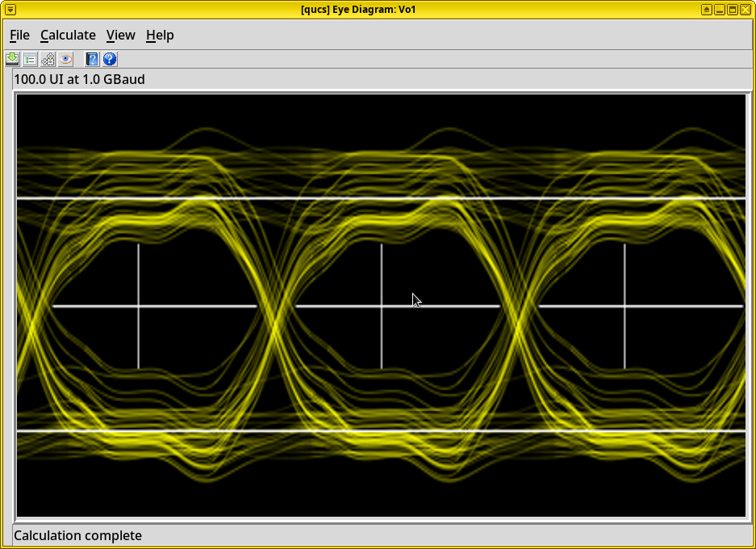This screenshot has width=756, height=549.
Task: Click the green download/export toolbar icon
Action: click(x=12, y=59)
